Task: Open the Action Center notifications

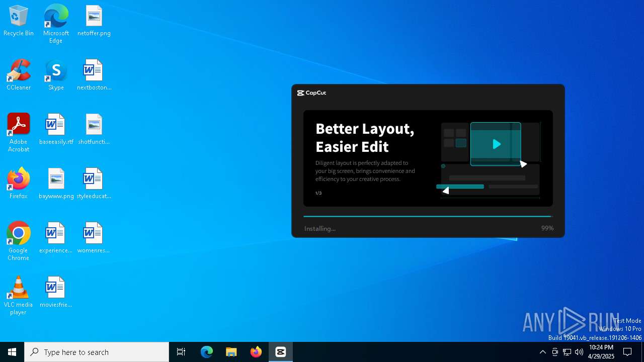Action: 628,352
